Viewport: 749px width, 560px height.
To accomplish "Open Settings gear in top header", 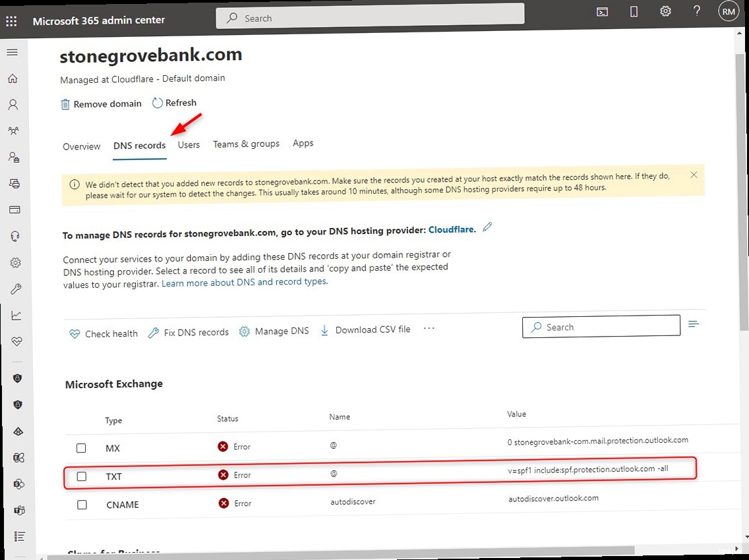I will click(665, 11).
